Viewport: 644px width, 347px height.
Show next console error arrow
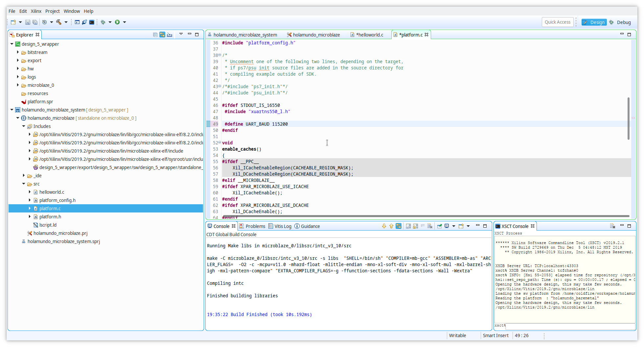click(384, 226)
